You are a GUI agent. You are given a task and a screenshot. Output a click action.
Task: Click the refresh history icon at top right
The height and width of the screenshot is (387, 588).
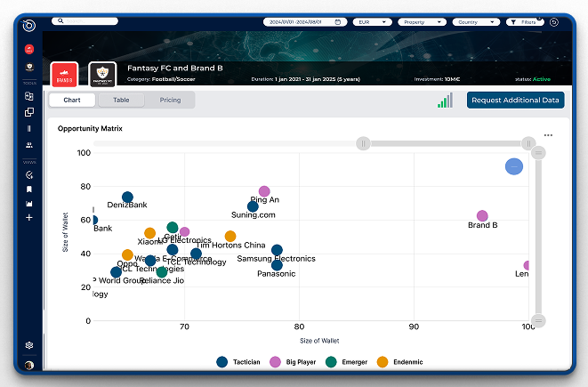click(x=554, y=22)
